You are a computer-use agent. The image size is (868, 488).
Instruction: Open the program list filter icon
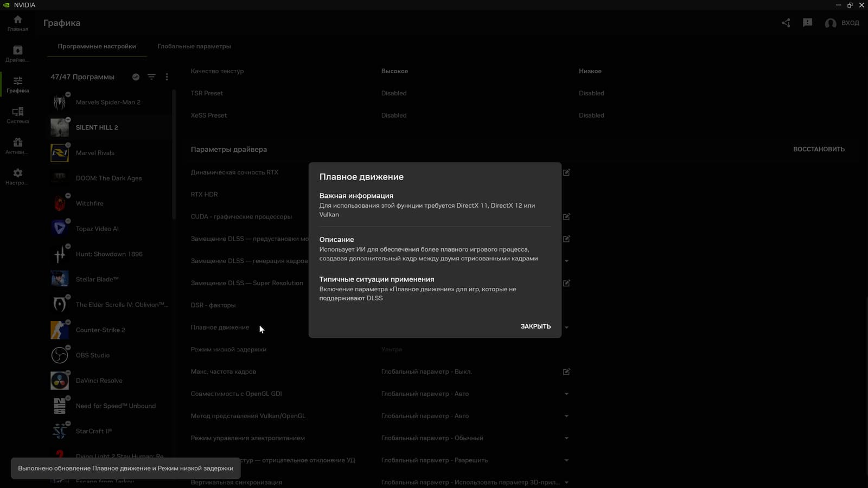pyautogui.click(x=151, y=77)
